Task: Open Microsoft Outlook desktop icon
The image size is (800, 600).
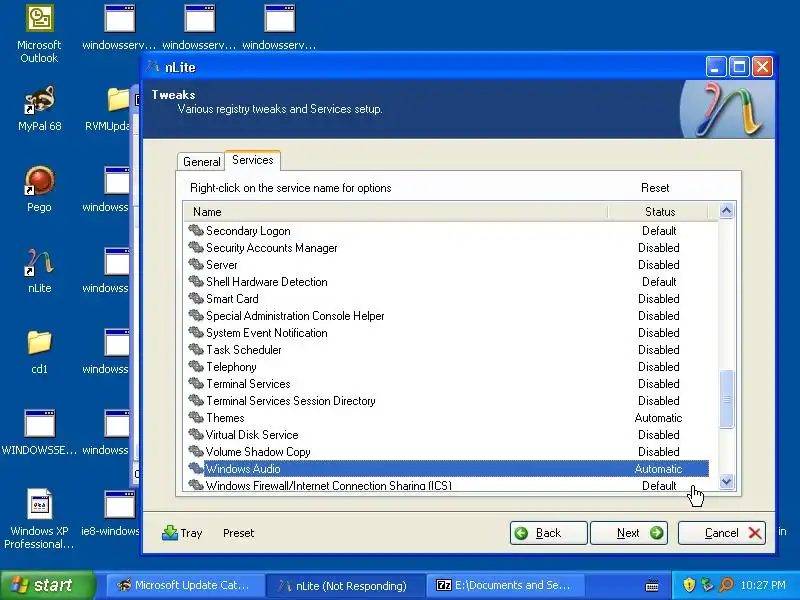Action: coord(39,35)
